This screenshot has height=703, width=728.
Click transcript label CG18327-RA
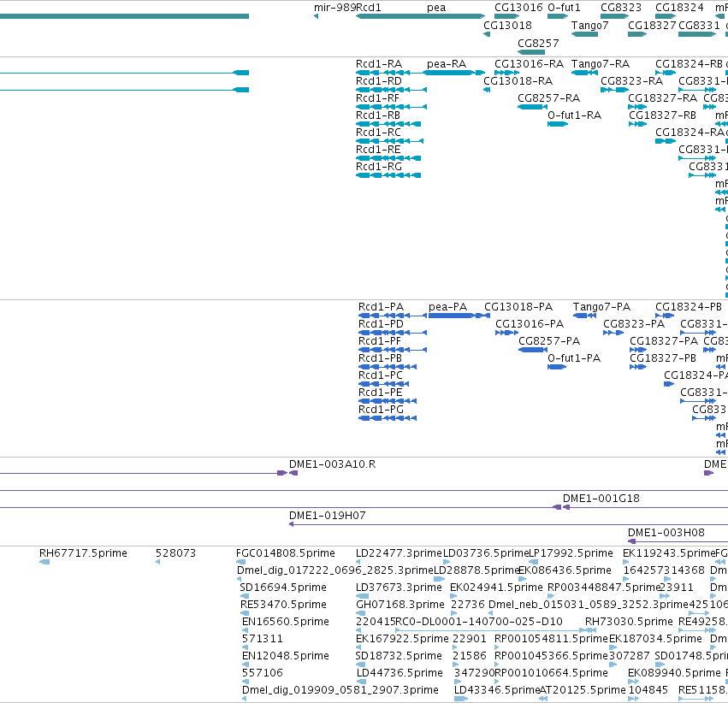click(662, 98)
